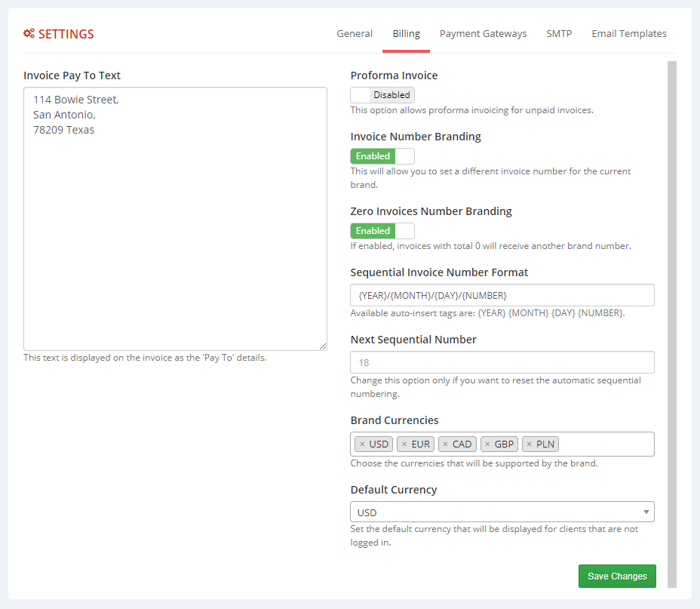Click the Next Sequential Number field

pyautogui.click(x=502, y=362)
